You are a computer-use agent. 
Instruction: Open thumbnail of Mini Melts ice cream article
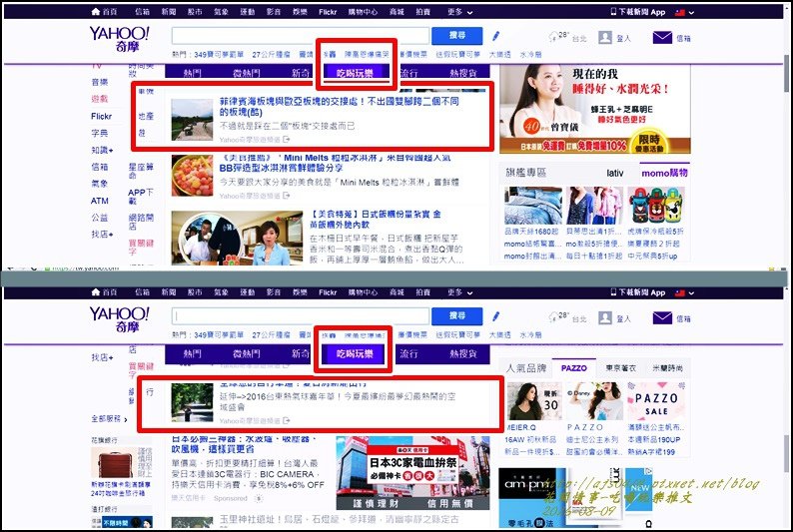coord(192,176)
